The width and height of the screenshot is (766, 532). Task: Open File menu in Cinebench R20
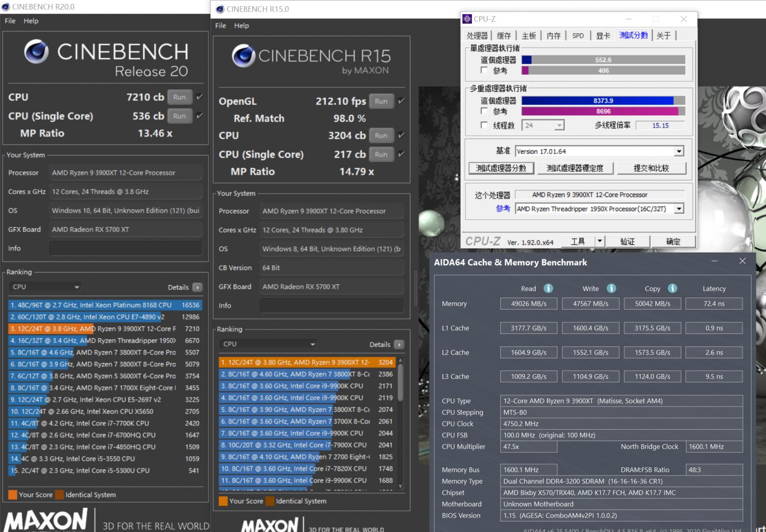point(10,21)
